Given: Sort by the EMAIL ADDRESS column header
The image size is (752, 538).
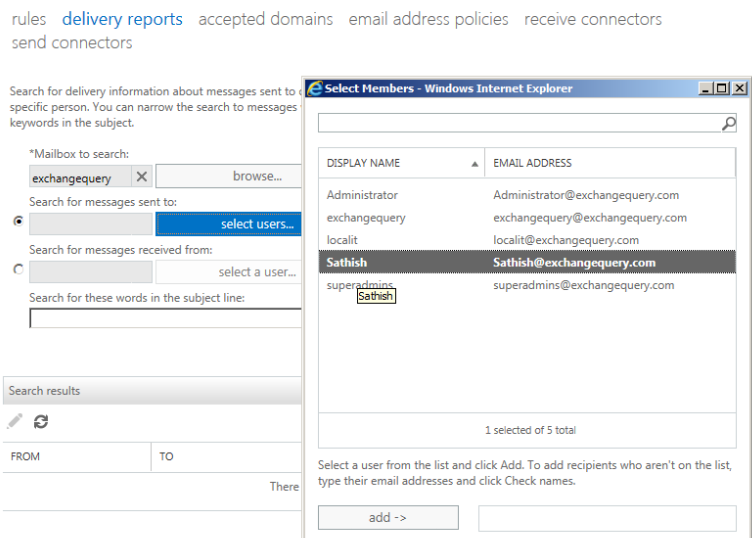Looking at the screenshot, I should click(610, 163).
